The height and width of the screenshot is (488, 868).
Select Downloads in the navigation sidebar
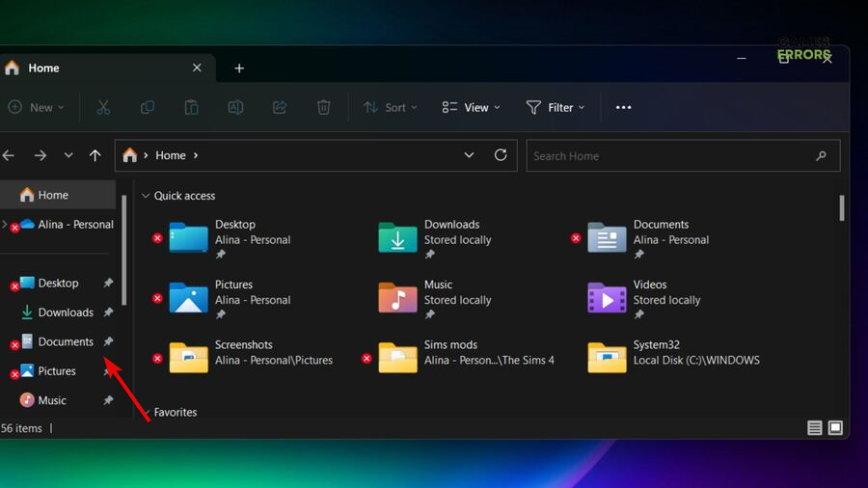point(65,312)
